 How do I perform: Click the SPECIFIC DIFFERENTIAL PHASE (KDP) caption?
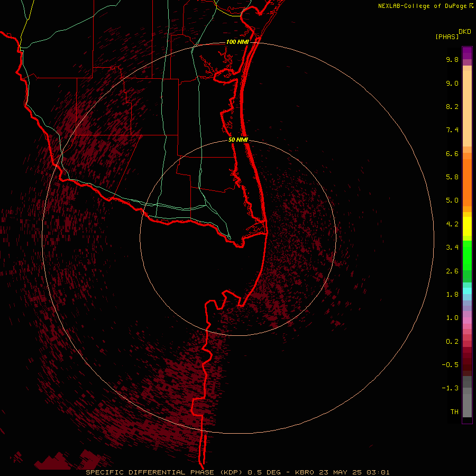coord(165,472)
